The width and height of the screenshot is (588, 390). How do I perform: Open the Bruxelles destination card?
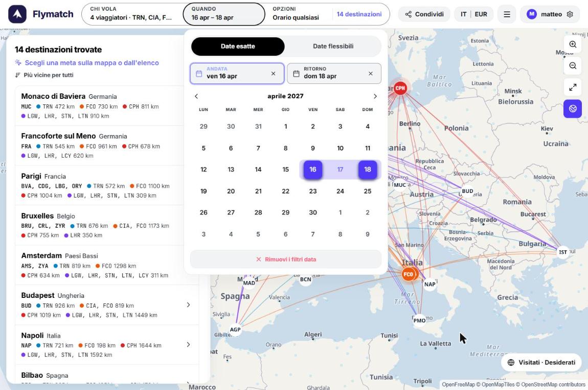point(106,225)
